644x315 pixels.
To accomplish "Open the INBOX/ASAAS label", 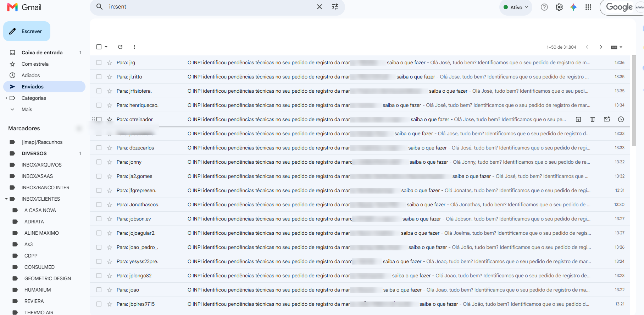I will click(37, 176).
